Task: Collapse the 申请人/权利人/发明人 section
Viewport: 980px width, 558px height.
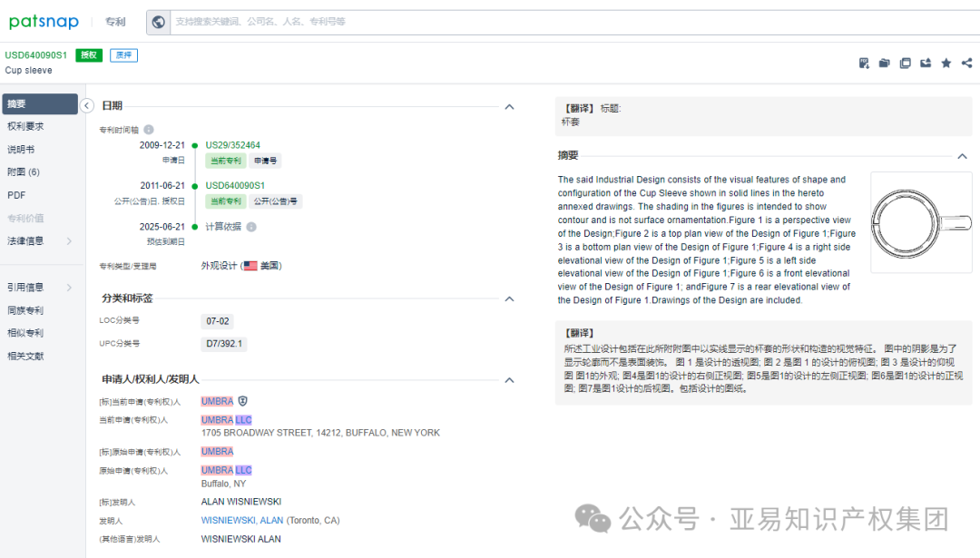Action: point(509,380)
